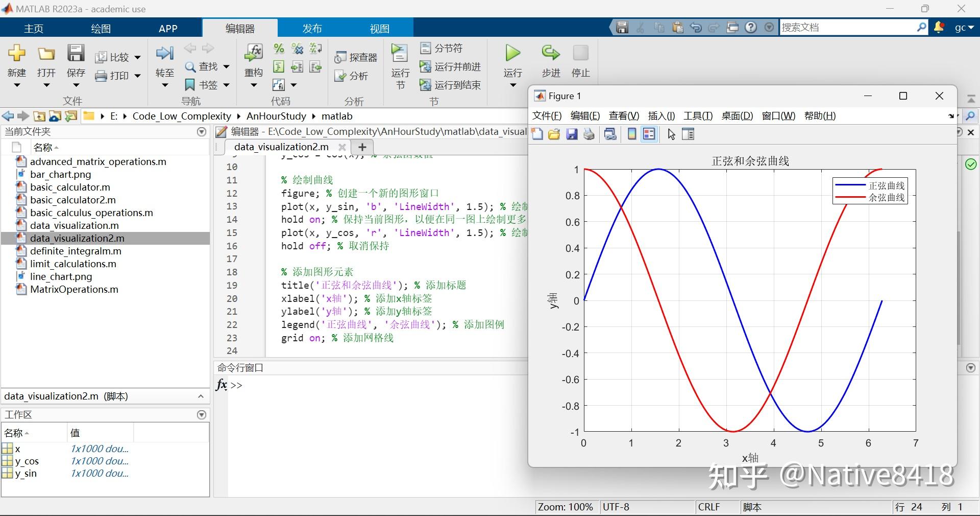The height and width of the screenshot is (516, 980).
Task: Open the Profiler (探查器) tool
Action: point(356,57)
